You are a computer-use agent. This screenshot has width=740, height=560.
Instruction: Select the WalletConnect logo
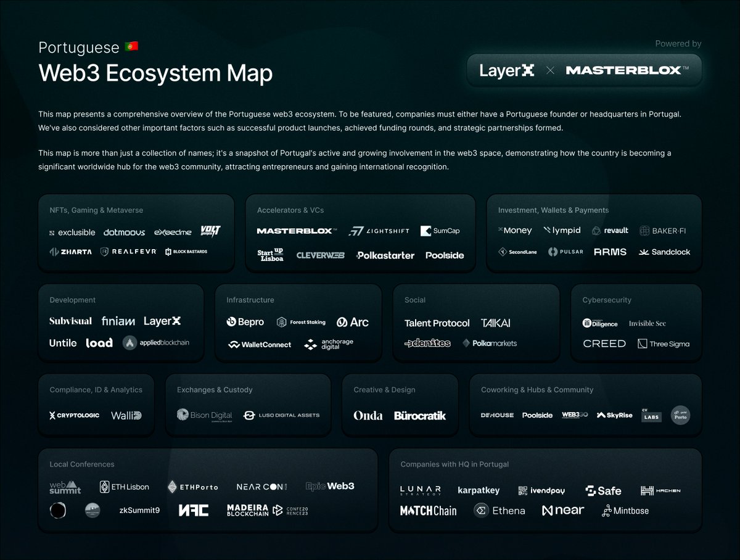(x=259, y=345)
